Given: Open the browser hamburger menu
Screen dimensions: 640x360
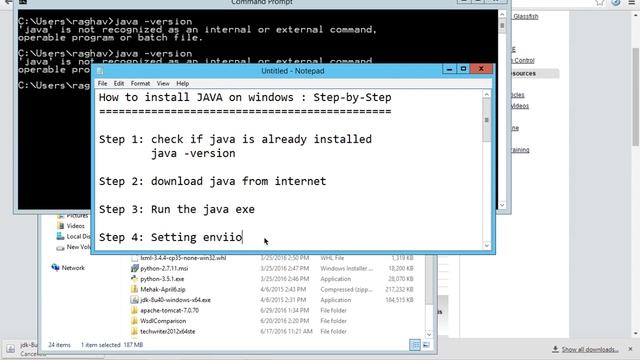Looking at the screenshot, I should tap(631, 2).
